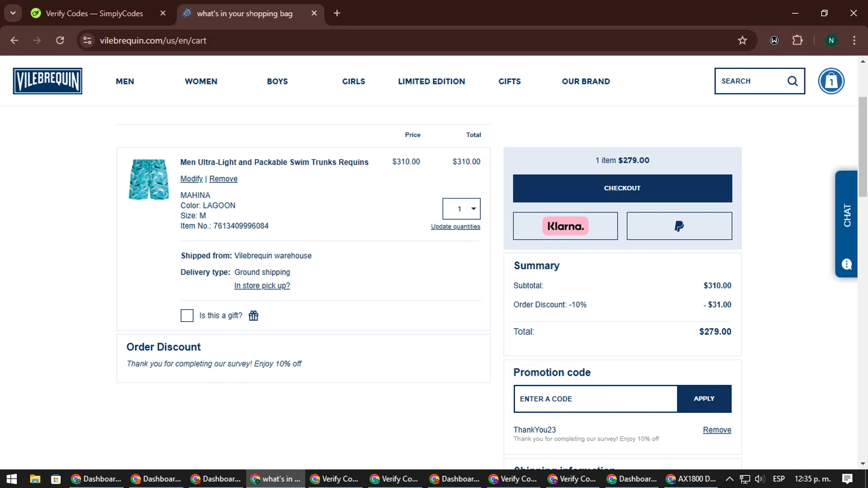This screenshot has width=868, height=488.
Task: Close the Verify Codes tab
Action: click(163, 13)
